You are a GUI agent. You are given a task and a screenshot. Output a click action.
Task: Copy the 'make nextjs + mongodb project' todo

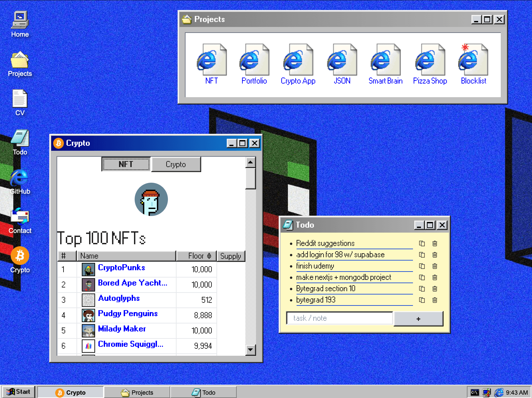tap(422, 278)
